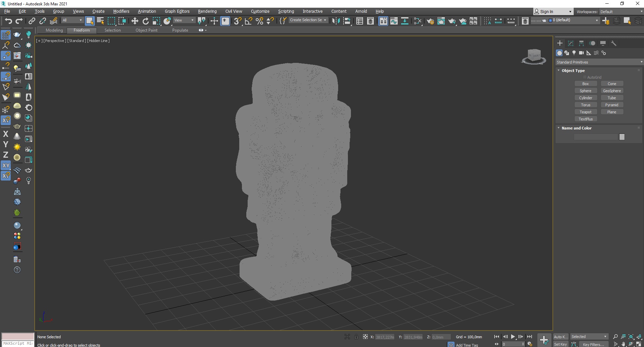Toggle Absolute/Offset transform type-in mode
The image size is (644, 347).
pos(365,337)
